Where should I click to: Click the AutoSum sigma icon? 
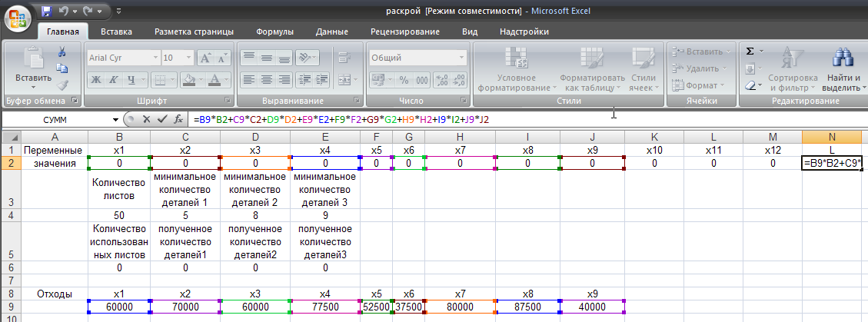[x=750, y=51]
